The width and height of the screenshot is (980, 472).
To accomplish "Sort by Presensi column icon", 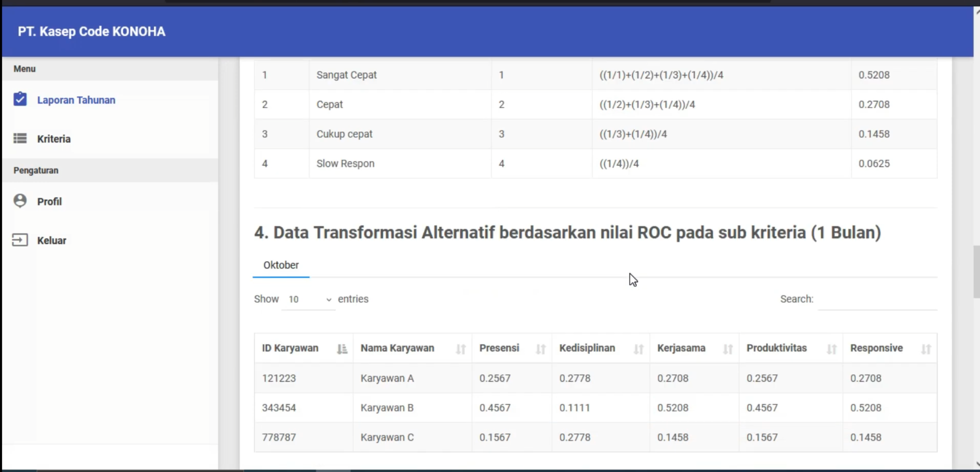I will pos(541,349).
